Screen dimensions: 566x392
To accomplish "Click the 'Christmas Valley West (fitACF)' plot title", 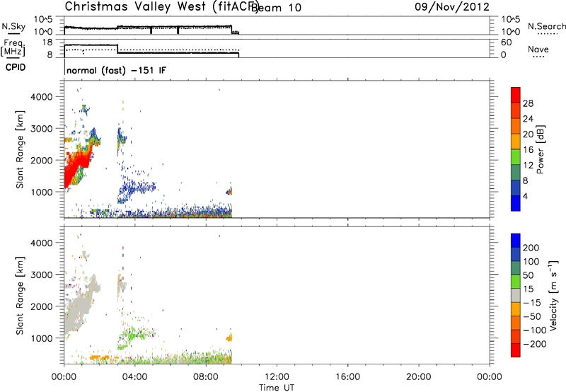I will [x=161, y=7].
